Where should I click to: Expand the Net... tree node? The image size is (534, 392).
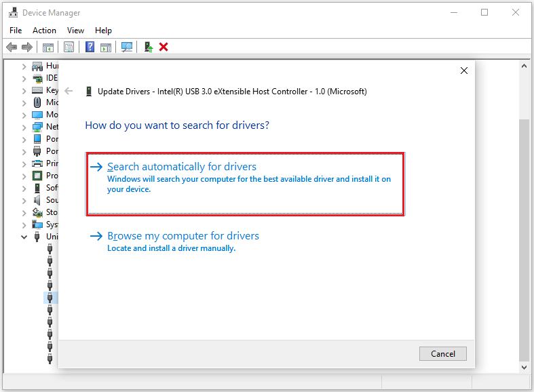[x=24, y=128]
